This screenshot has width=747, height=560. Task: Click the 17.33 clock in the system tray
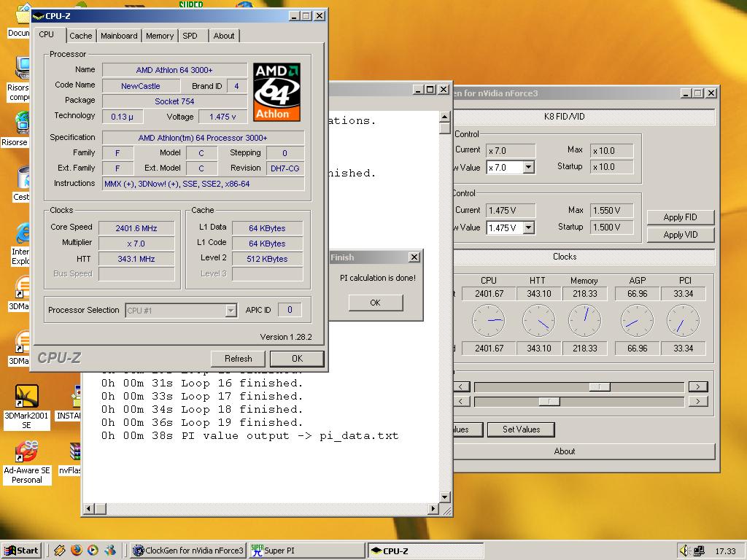[725, 551]
